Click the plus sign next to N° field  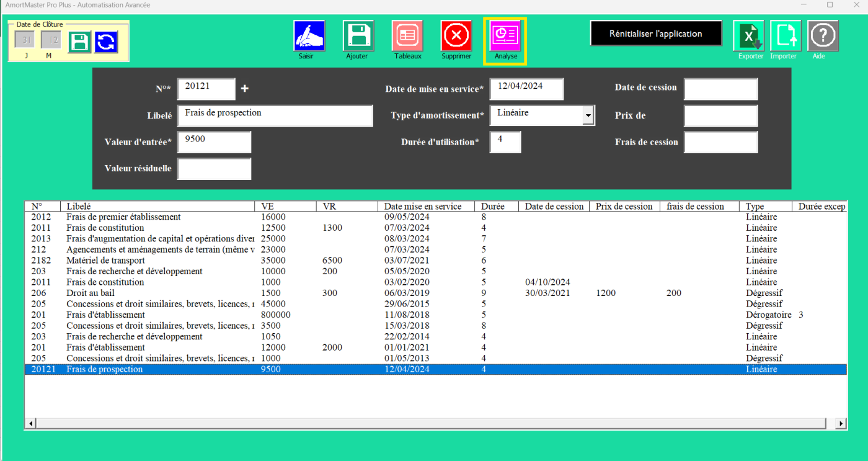coord(244,89)
